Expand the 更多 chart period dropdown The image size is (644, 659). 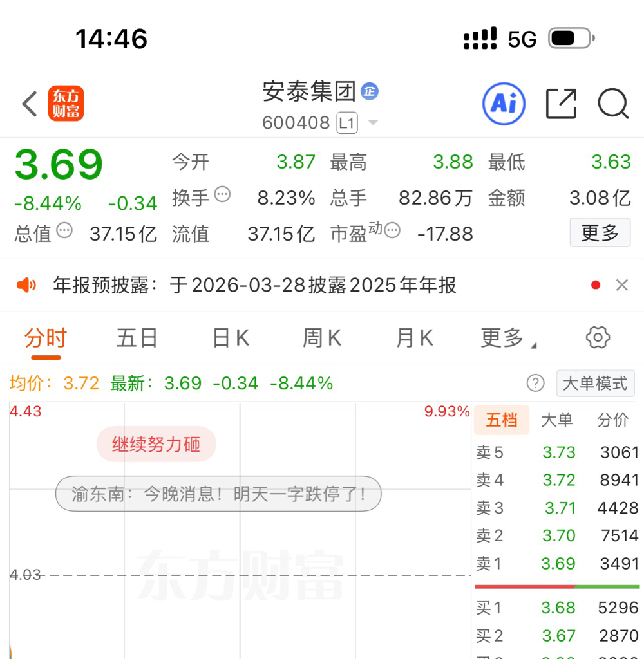[x=508, y=338]
